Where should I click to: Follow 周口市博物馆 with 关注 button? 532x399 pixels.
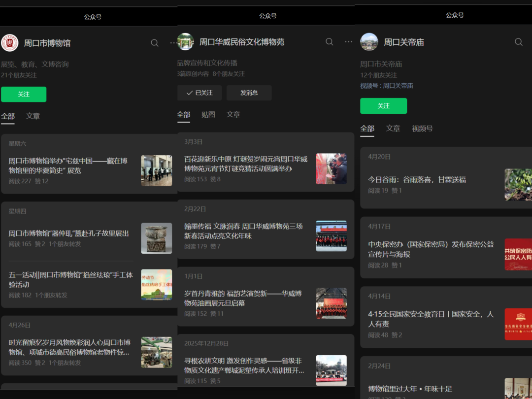pos(24,94)
